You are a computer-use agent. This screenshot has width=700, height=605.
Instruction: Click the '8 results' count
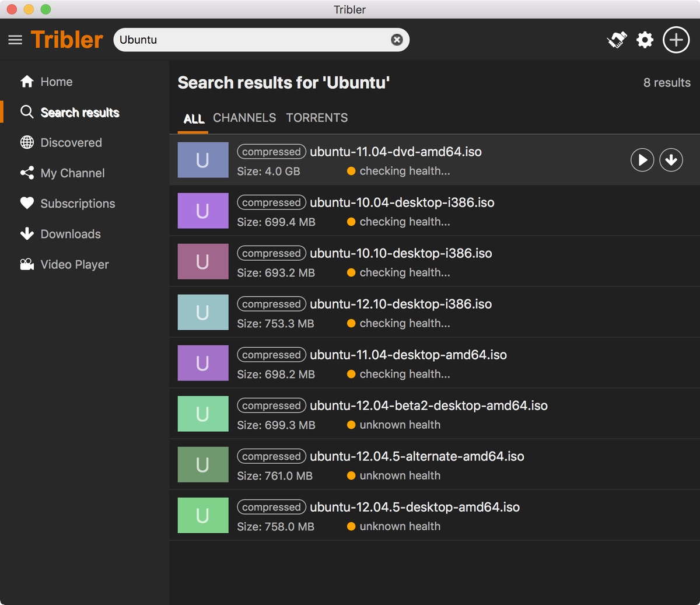(667, 82)
